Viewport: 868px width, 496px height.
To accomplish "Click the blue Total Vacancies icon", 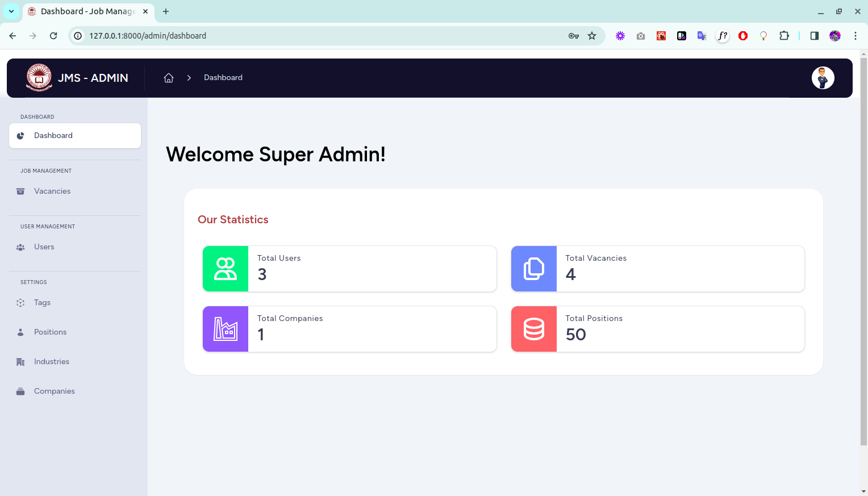I will point(533,269).
